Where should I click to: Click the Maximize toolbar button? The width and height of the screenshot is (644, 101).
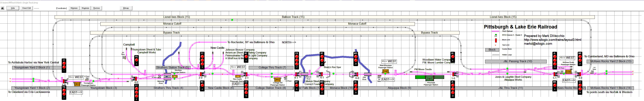[x=85, y=8]
